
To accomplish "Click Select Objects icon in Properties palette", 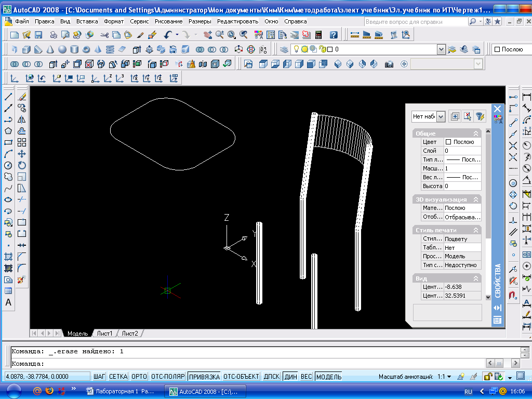I will pyautogui.click(x=467, y=116).
